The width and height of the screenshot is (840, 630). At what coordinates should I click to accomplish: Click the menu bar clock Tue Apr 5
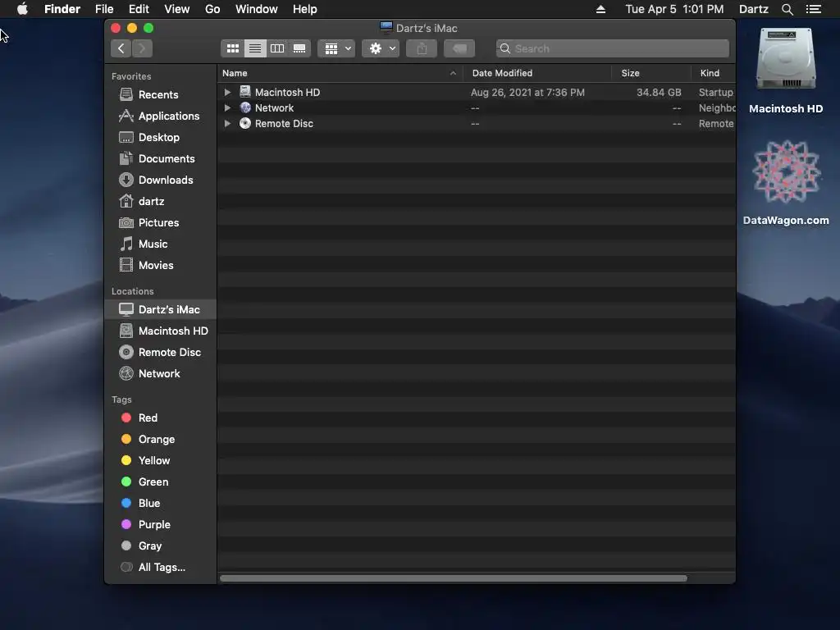point(674,9)
